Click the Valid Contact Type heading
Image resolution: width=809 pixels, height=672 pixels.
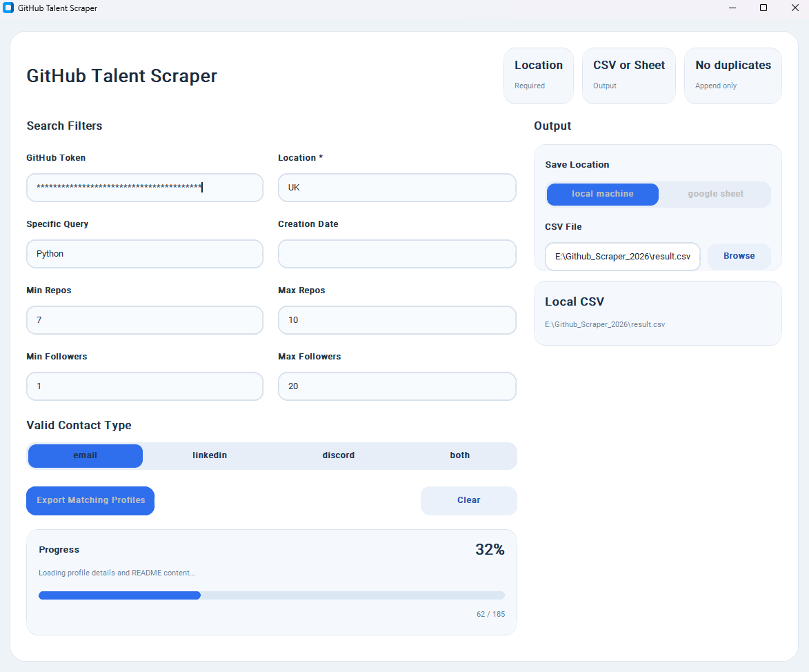[x=79, y=425]
